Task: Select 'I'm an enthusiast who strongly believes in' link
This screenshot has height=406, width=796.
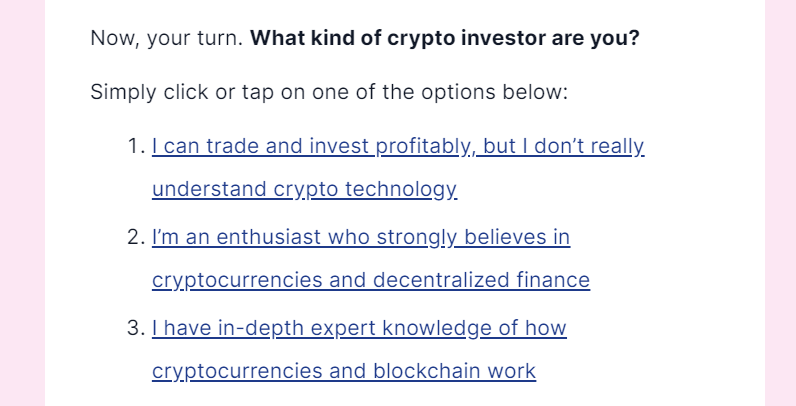Action: coord(361,237)
